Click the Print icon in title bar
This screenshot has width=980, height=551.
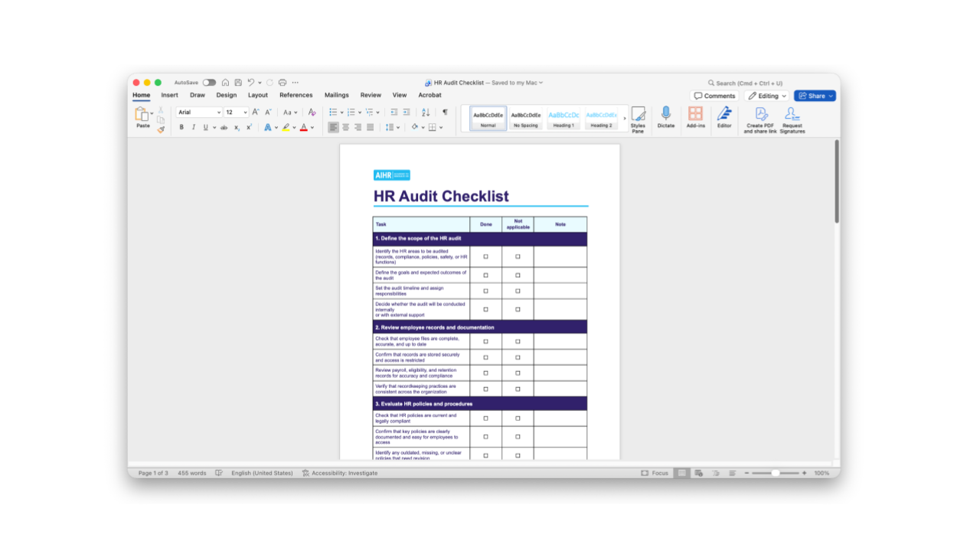[x=283, y=83]
